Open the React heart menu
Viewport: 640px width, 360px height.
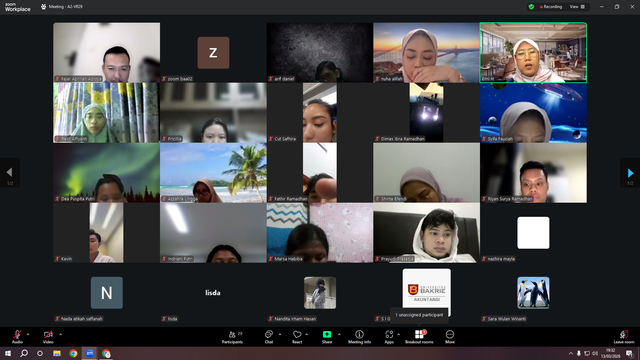pos(297,337)
